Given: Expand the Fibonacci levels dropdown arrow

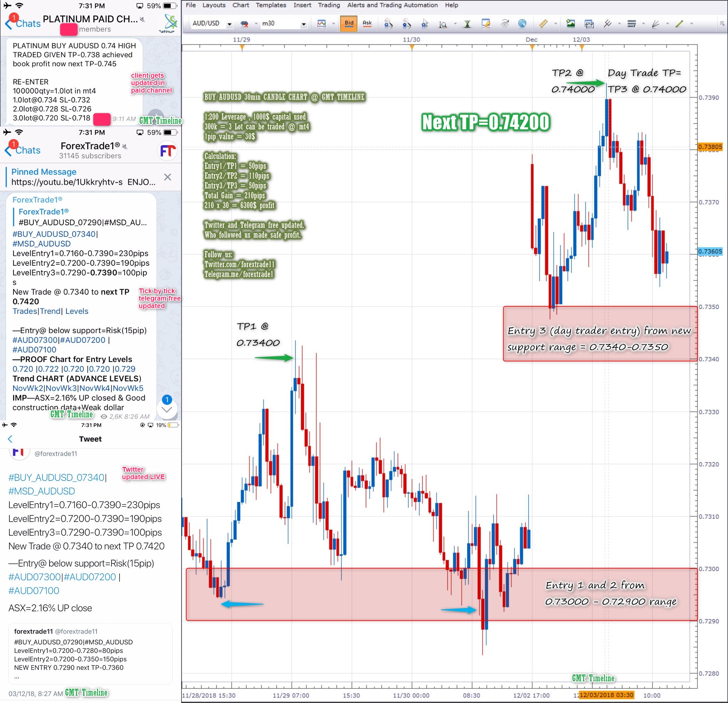Looking at the screenshot, I should 643,24.
